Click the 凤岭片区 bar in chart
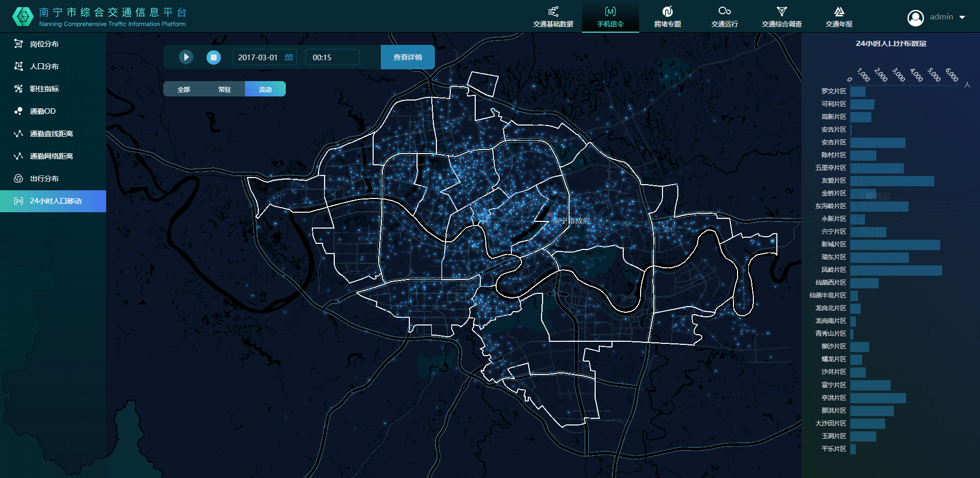This screenshot has height=478, width=980. [896, 270]
